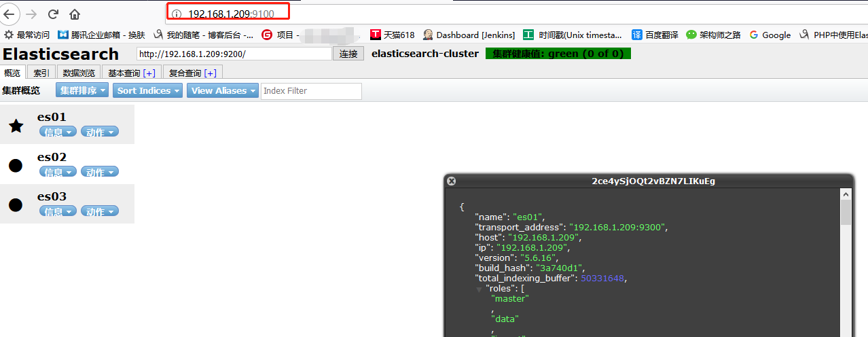Viewport: 868px width, 337px height.
Task: Click the "5.6.16" version value
Action: tap(538, 258)
